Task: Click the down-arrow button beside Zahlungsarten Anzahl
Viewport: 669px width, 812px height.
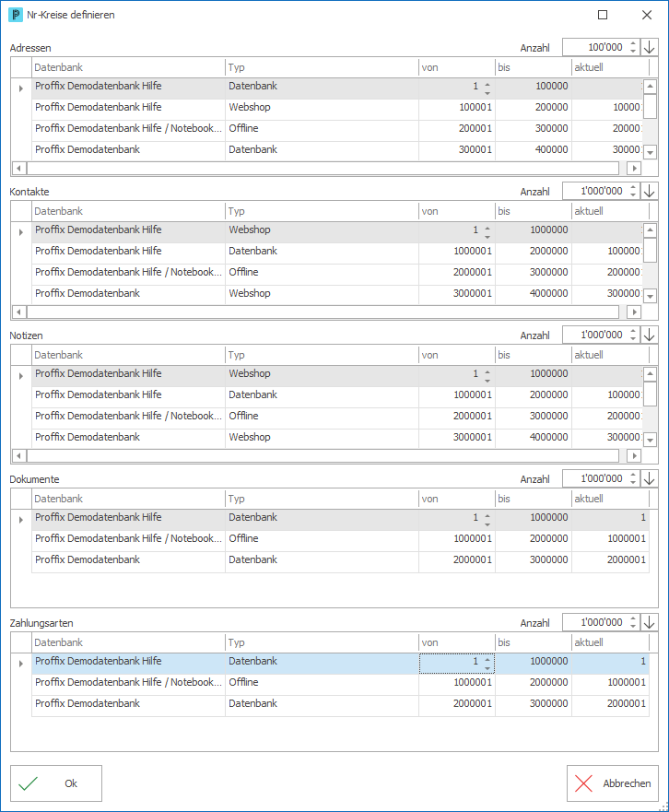Action: [650, 622]
